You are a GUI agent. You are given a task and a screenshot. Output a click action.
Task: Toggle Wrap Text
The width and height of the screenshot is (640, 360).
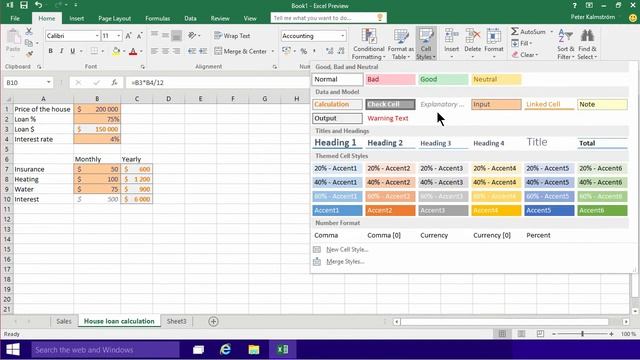[x=232, y=36]
